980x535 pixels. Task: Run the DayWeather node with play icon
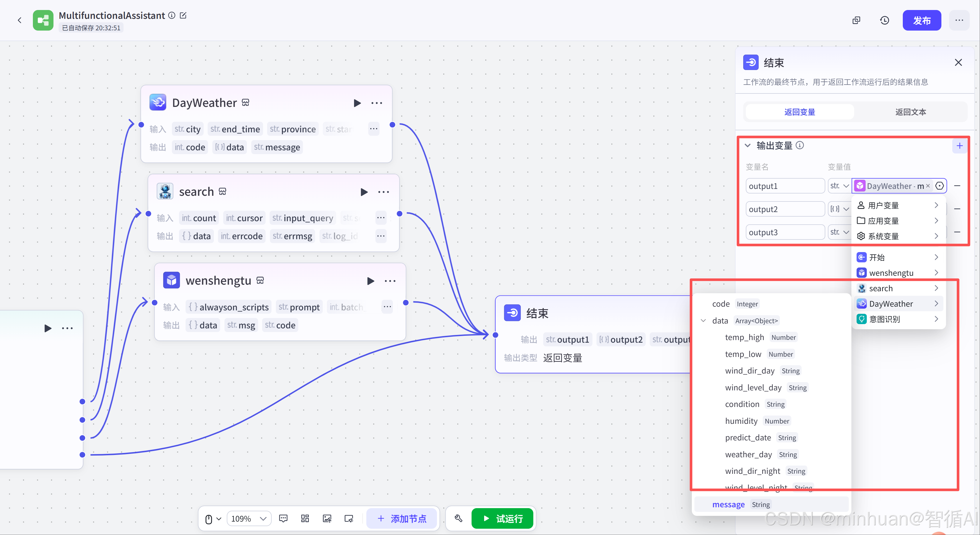click(x=357, y=103)
